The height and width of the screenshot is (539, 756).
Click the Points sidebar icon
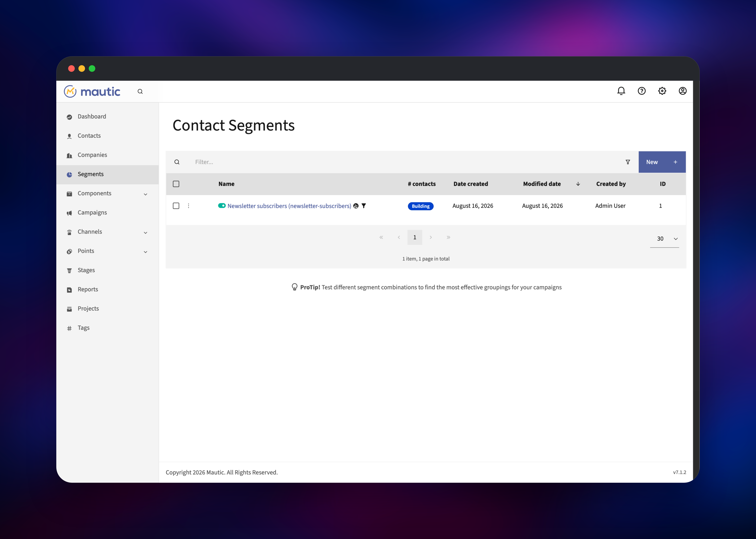69,252
